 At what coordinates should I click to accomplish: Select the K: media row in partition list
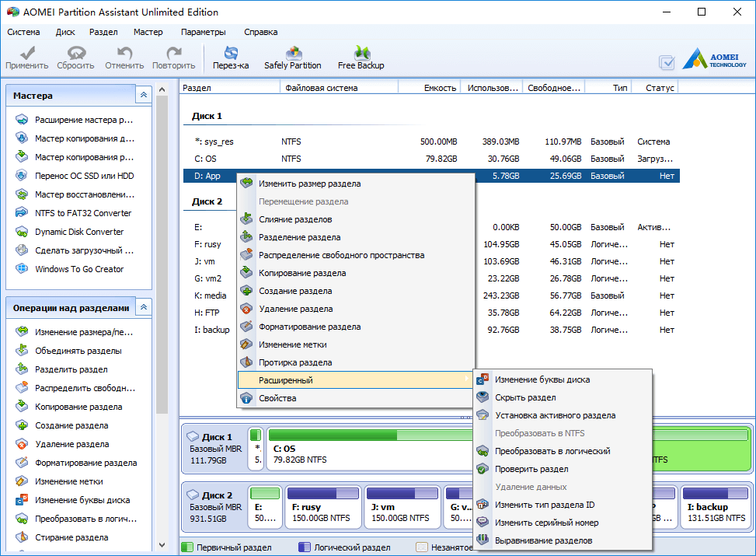click(431, 295)
